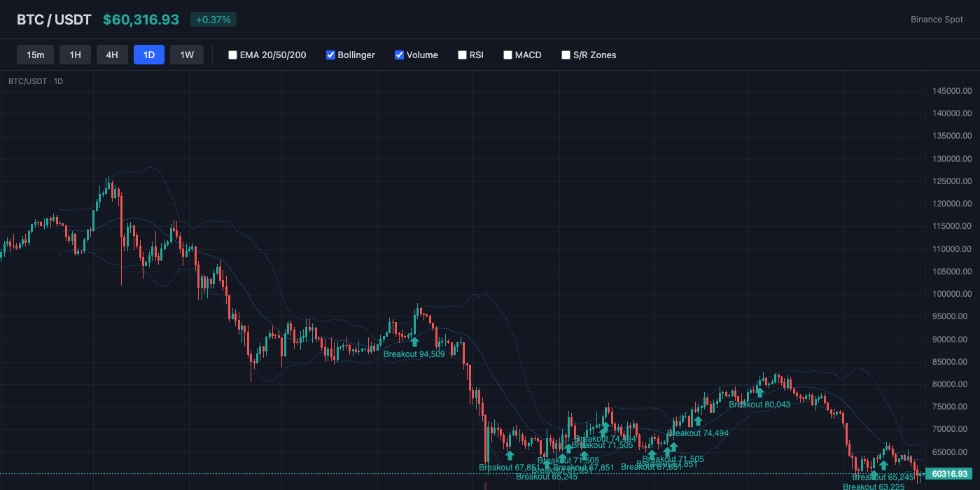
Task: Turn off the Volume checkbox
Action: pos(399,55)
